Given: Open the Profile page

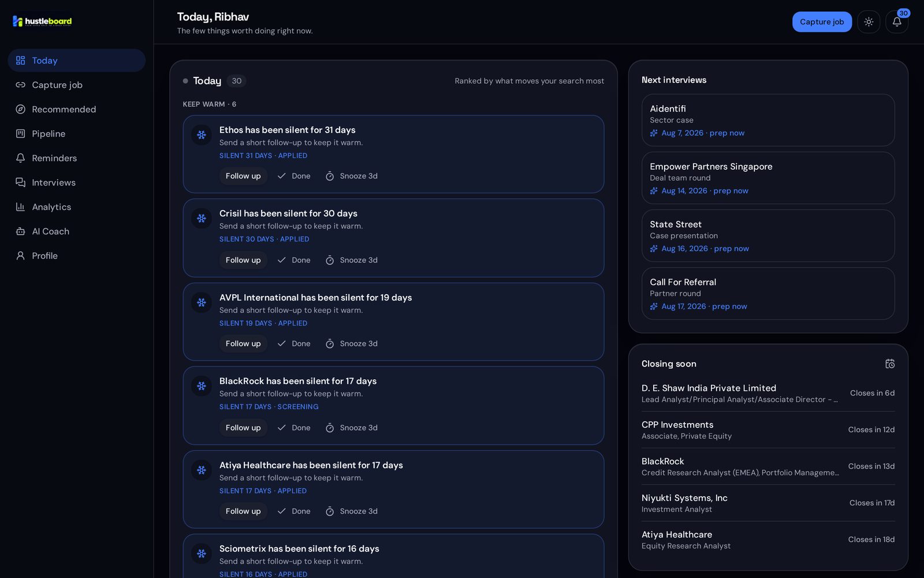Looking at the screenshot, I should [76, 255].
